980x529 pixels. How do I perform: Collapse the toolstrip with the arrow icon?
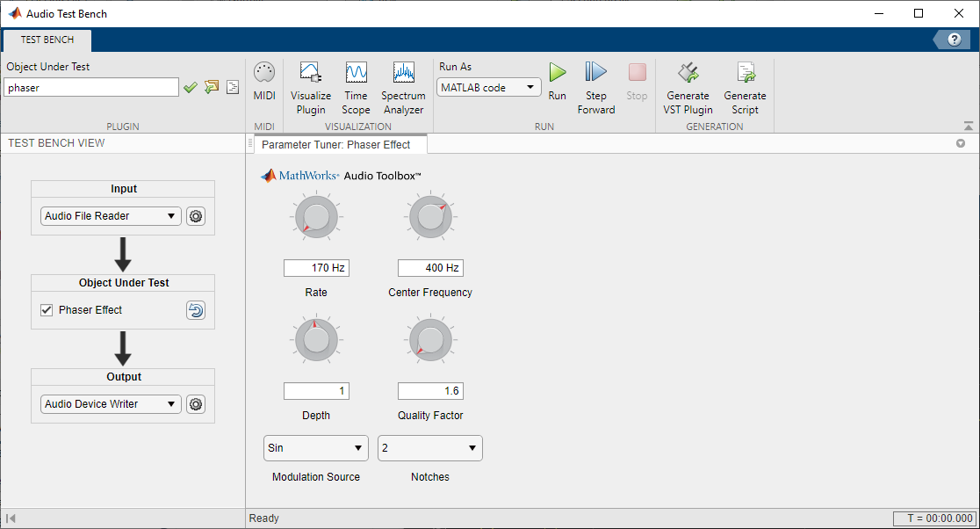click(x=968, y=126)
